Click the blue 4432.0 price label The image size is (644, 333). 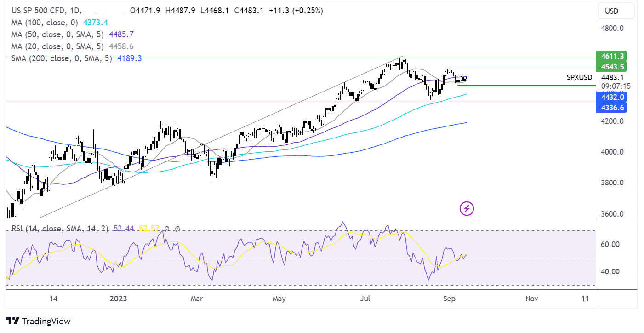(x=611, y=97)
